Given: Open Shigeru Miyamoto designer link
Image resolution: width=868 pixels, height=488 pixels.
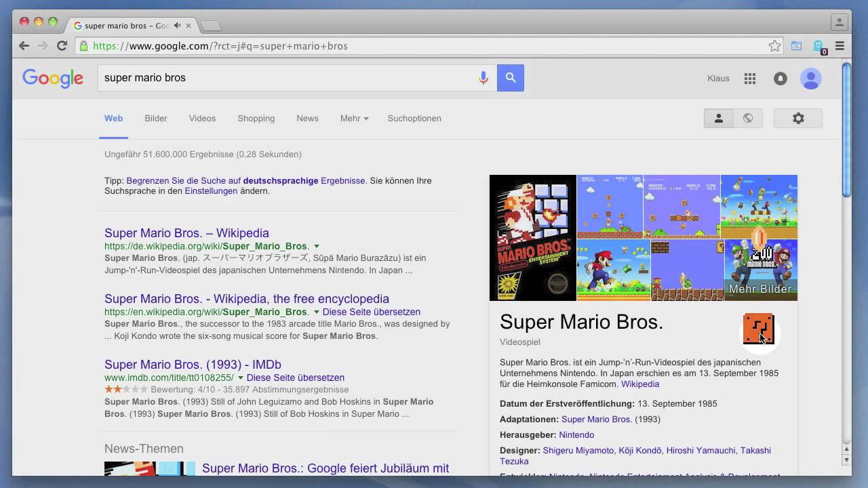Looking at the screenshot, I should click(579, 450).
